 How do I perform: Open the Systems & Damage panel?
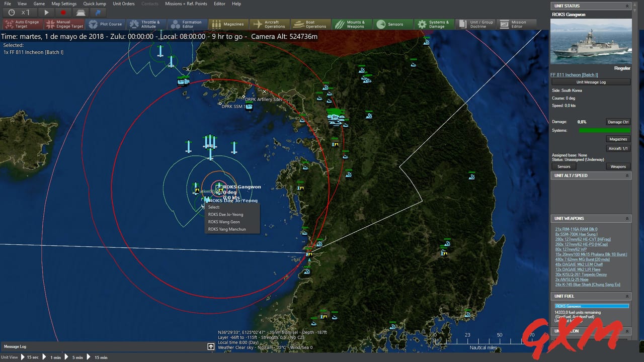click(434, 24)
